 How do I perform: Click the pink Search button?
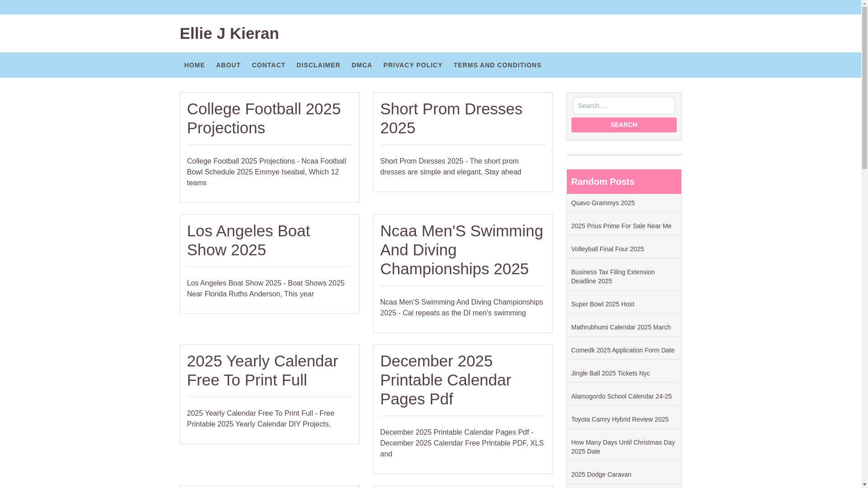click(x=623, y=125)
